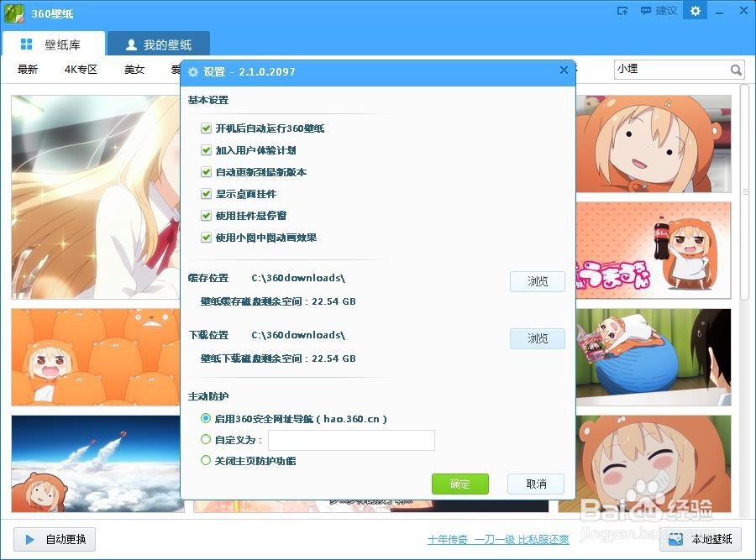This screenshot has width=756, height=560.
Task: Click the 自定义为 homepage input field
Action: 351,440
